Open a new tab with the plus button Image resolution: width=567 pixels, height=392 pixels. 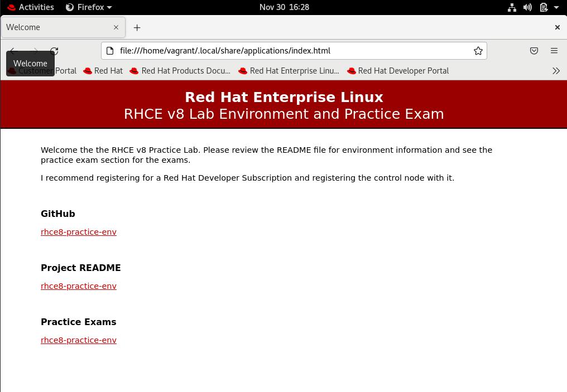pyautogui.click(x=137, y=27)
